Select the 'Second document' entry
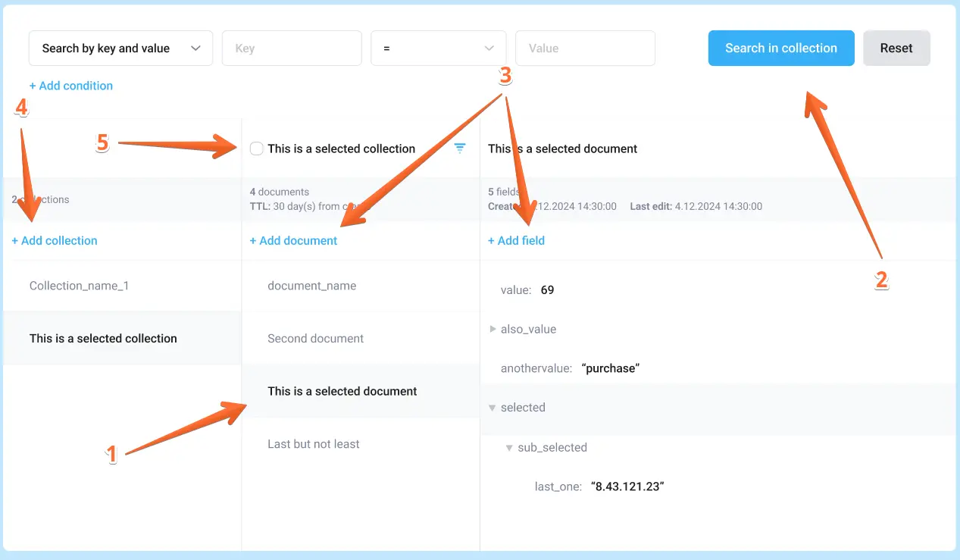Image resolution: width=960 pixels, height=560 pixels. coord(315,339)
